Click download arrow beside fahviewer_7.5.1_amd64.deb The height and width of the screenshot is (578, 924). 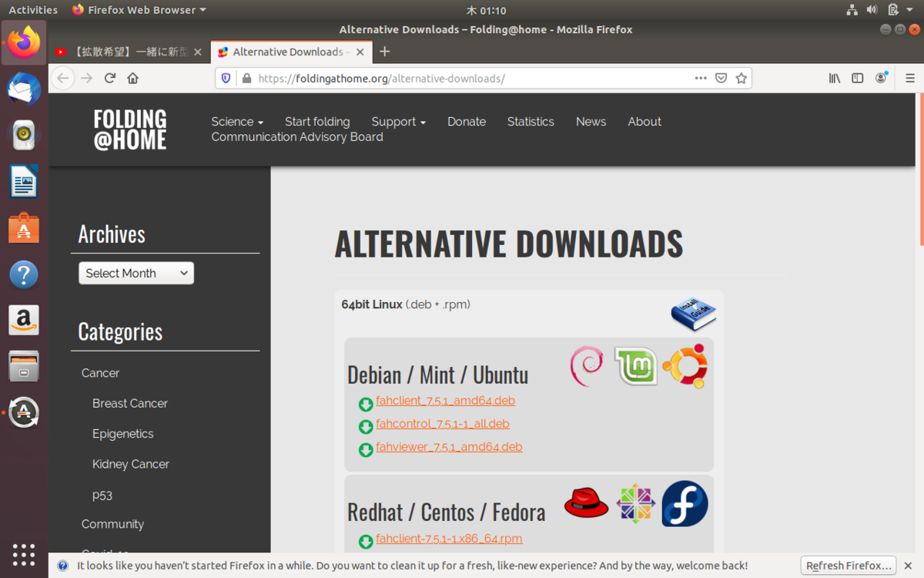pyautogui.click(x=366, y=450)
